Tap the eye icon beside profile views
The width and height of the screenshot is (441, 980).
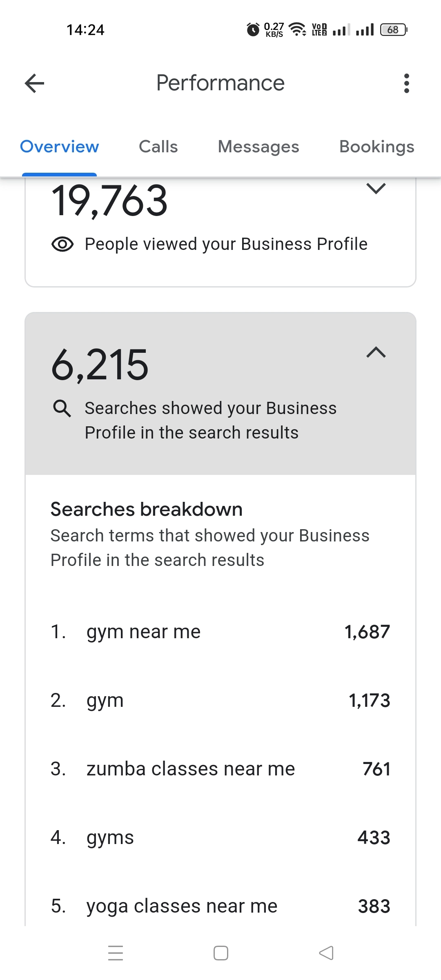tap(62, 244)
